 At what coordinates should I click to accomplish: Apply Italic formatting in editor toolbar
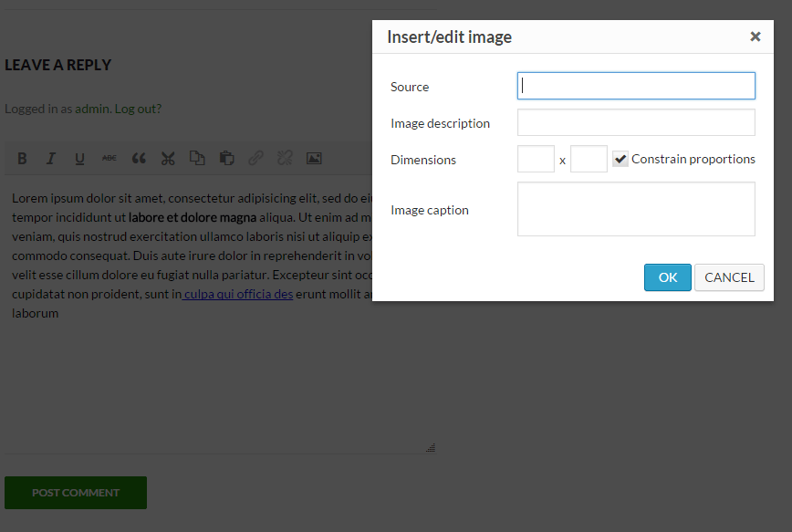(x=50, y=159)
